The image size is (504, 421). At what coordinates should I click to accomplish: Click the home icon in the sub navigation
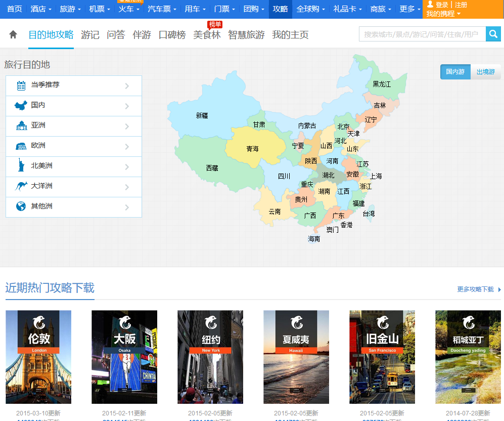[13, 34]
